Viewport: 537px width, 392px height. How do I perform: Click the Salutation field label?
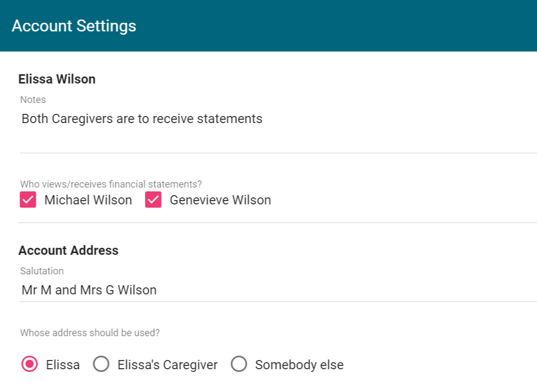[42, 271]
